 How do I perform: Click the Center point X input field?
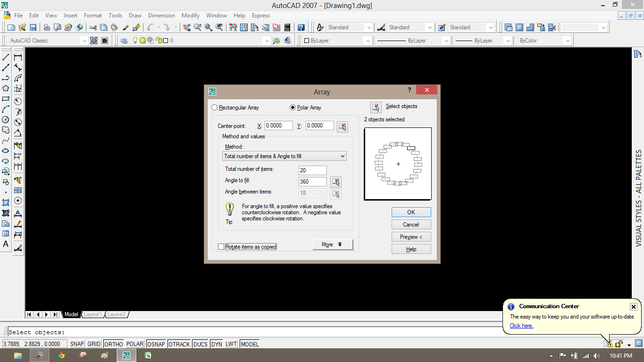pos(279,126)
